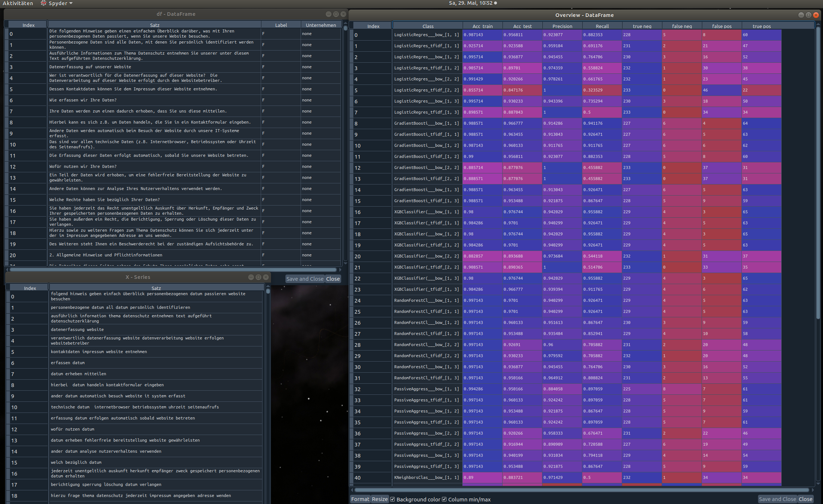
Task: Sort by the Acc_test column header
Action: [522, 26]
